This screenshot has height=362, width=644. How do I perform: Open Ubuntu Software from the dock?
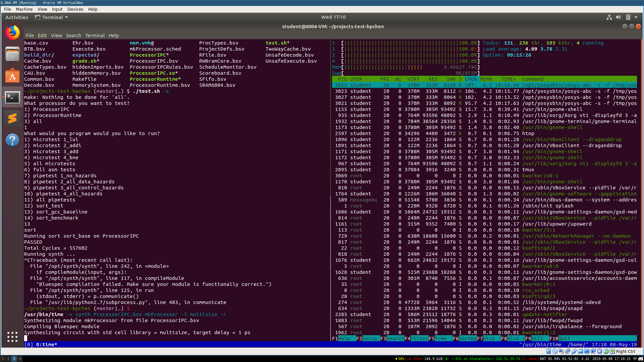[x=12, y=76]
